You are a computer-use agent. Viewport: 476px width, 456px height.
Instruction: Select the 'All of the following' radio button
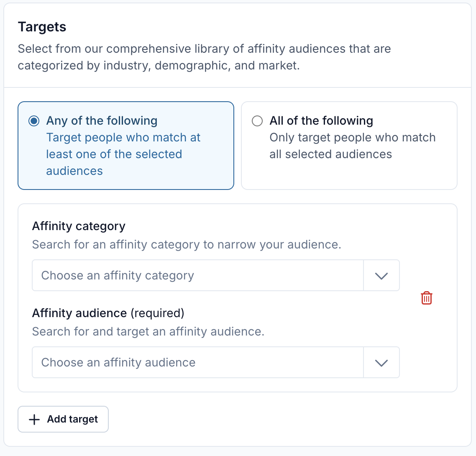tap(257, 121)
